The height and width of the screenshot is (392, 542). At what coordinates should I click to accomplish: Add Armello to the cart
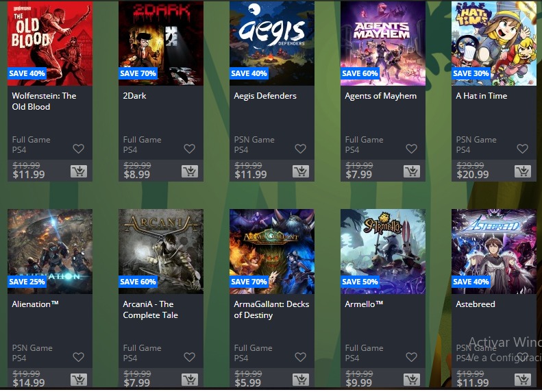tap(412, 380)
